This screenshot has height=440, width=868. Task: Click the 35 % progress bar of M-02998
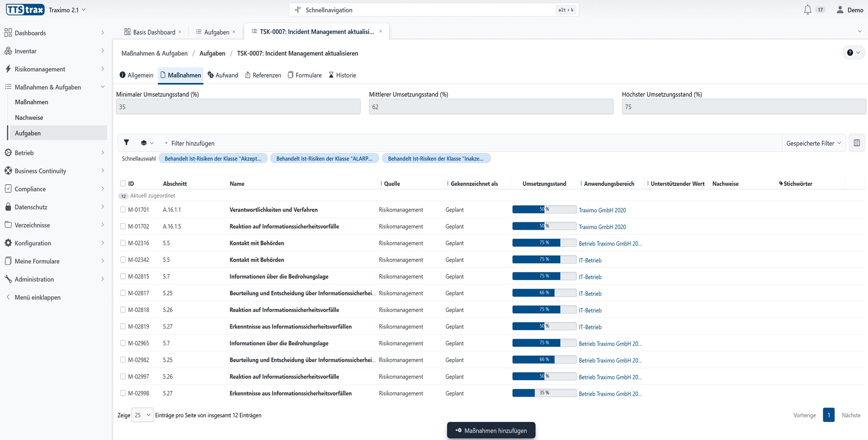click(544, 393)
